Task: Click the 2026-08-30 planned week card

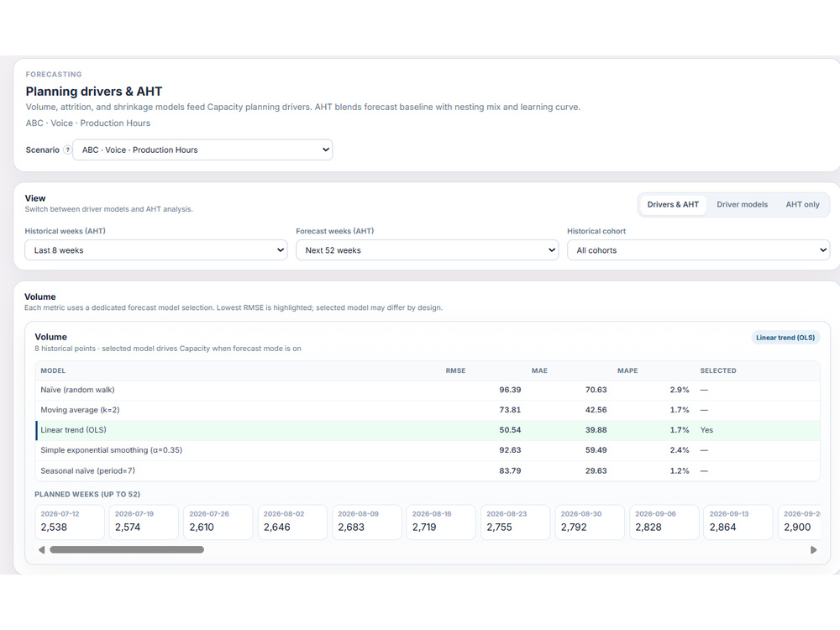Action: (x=590, y=522)
